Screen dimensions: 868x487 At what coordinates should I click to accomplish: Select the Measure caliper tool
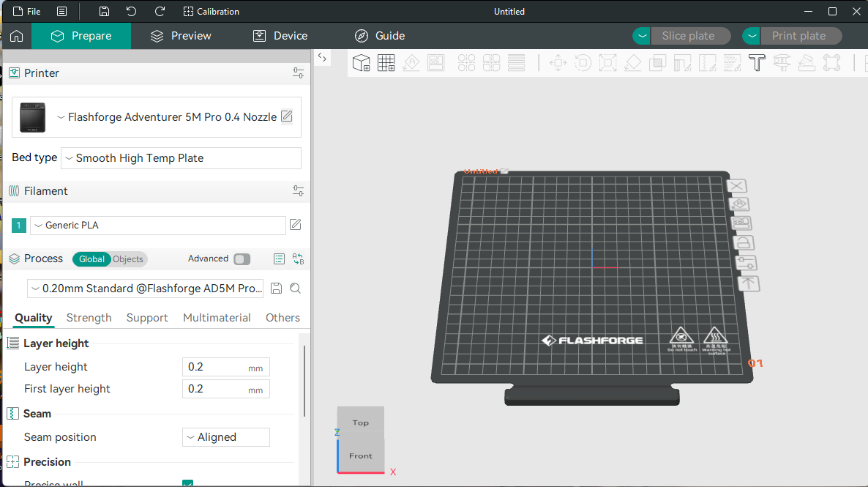(782, 62)
